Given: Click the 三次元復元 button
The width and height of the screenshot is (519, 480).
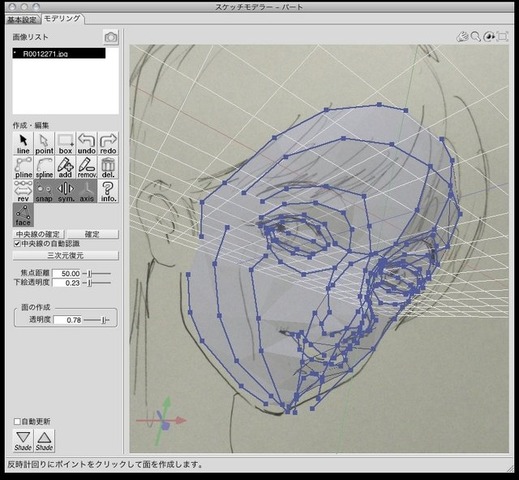Looking at the screenshot, I should pos(65,256).
